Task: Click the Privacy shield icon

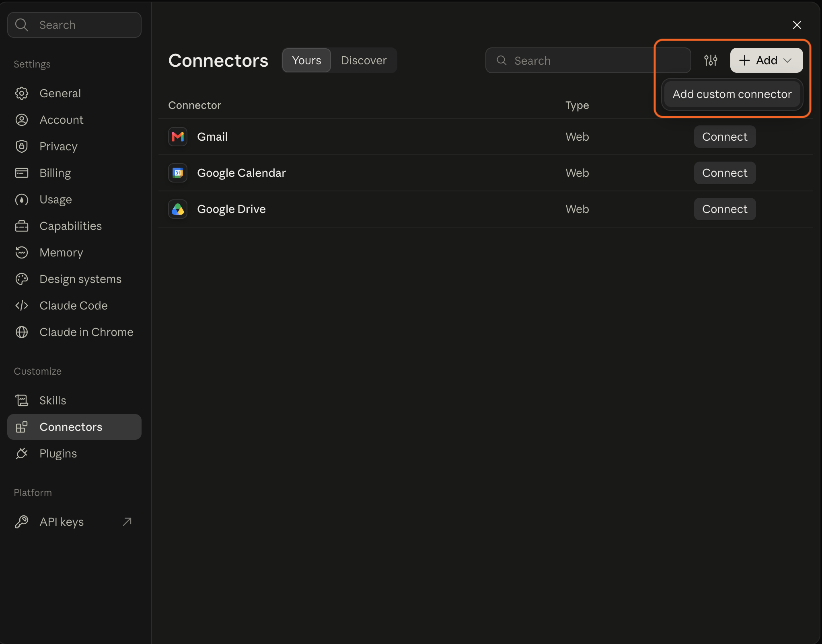Action: pyautogui.click(x=22, y=146)
